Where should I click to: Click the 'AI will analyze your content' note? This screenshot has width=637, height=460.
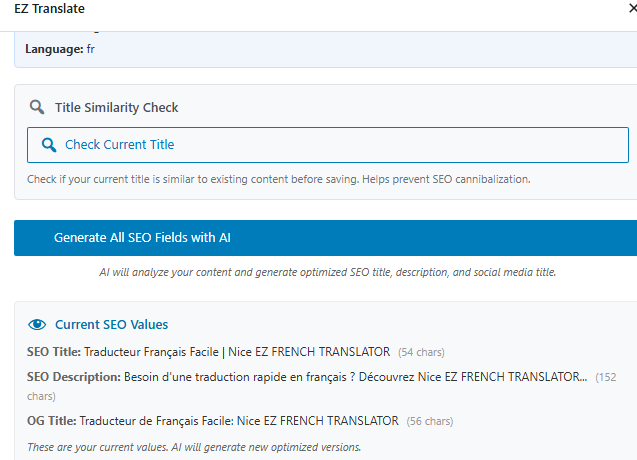pos(327,272)
